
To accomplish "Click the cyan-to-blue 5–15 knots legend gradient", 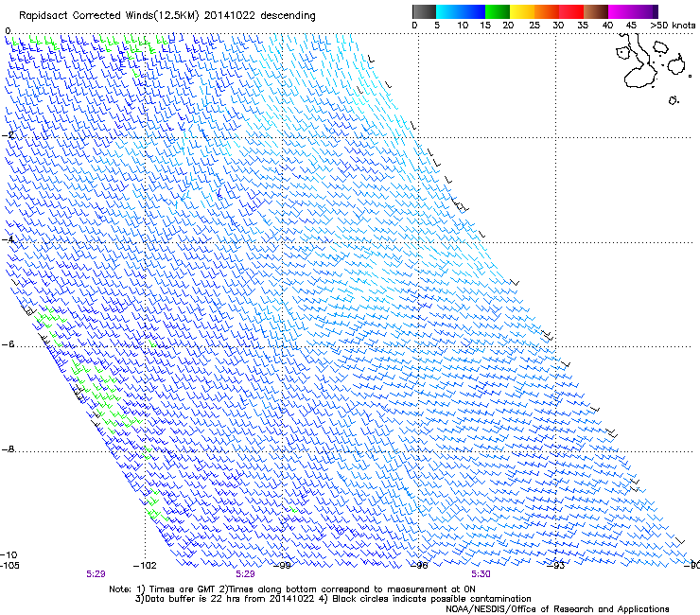I will [461, 11].
